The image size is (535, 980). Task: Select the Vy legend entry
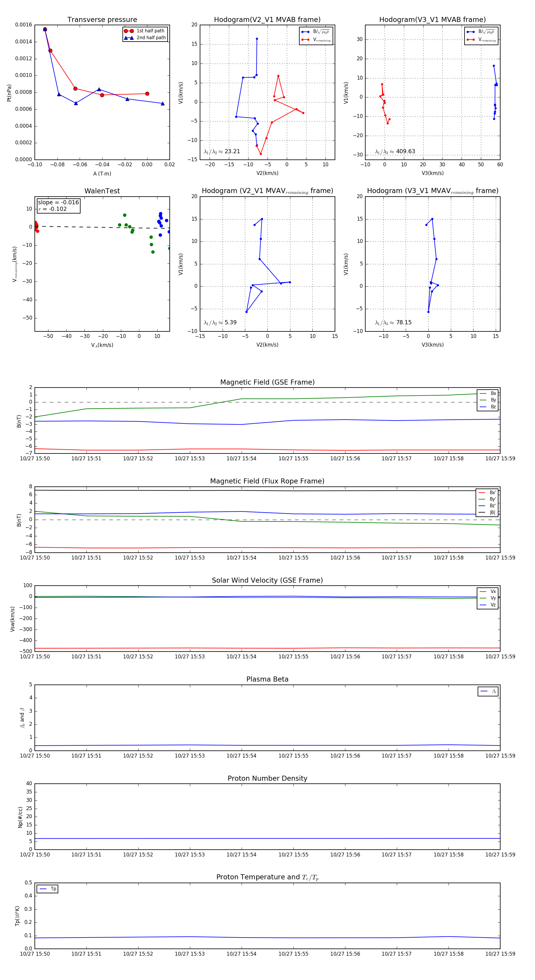point(488,598)
